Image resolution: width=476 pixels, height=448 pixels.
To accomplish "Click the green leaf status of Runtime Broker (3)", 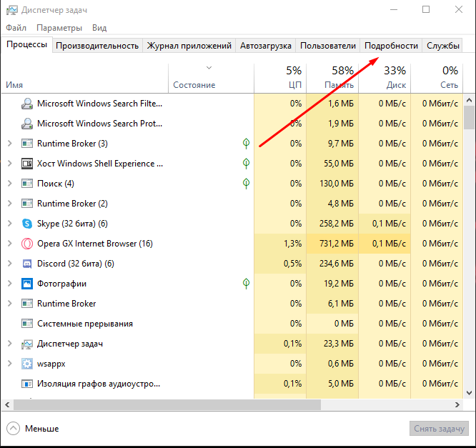I will coord(246,144).
